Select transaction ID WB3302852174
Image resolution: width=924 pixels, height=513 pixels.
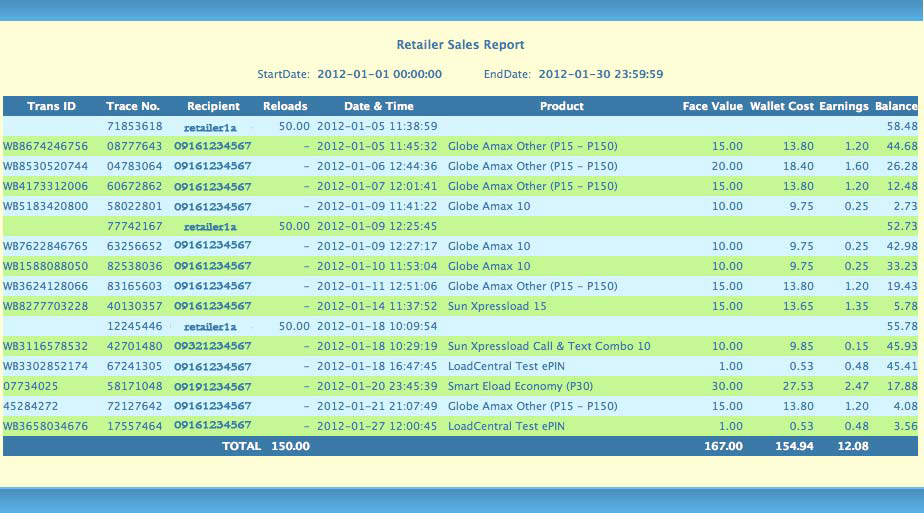click(45, 366)
